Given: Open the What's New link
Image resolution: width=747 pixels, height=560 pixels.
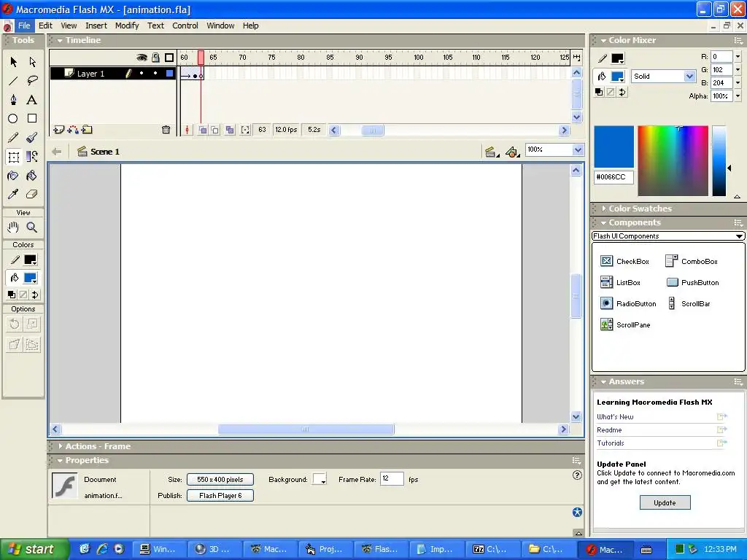Looking at the screenshot, I should click(615, 416).
